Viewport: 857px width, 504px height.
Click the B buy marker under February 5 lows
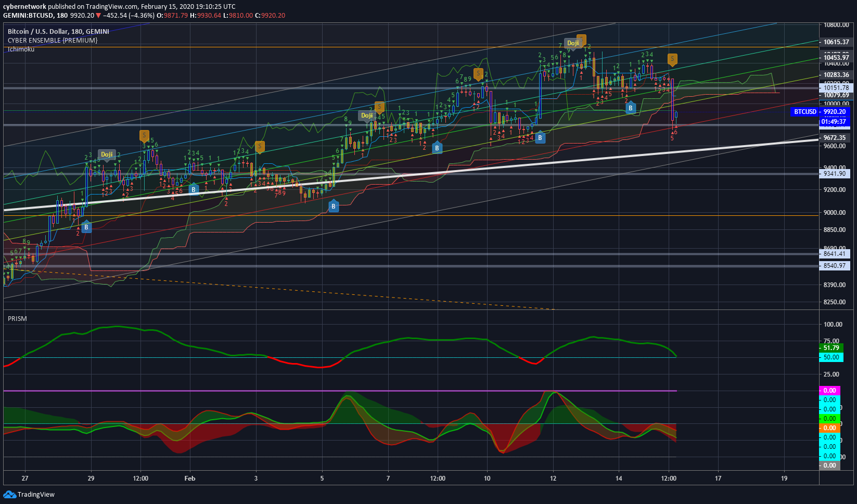(334, 206)
